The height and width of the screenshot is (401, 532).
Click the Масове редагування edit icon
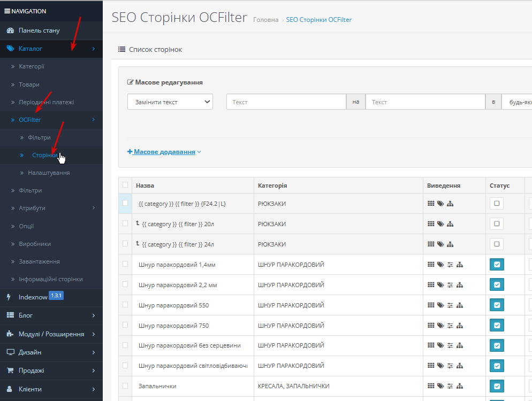pos(130,82)
